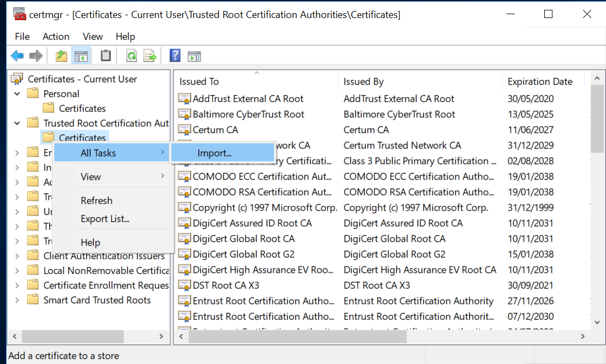The image size is (606, 364).
Task: Collapse the Personal folder in the tree
Action: [x=16, y=93]
